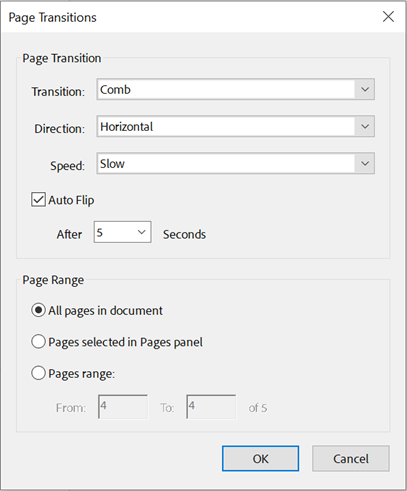Uncheck the Auto Flip checkbox
Image resolution: width=407 pixels, height=491 pixels.
38,200
